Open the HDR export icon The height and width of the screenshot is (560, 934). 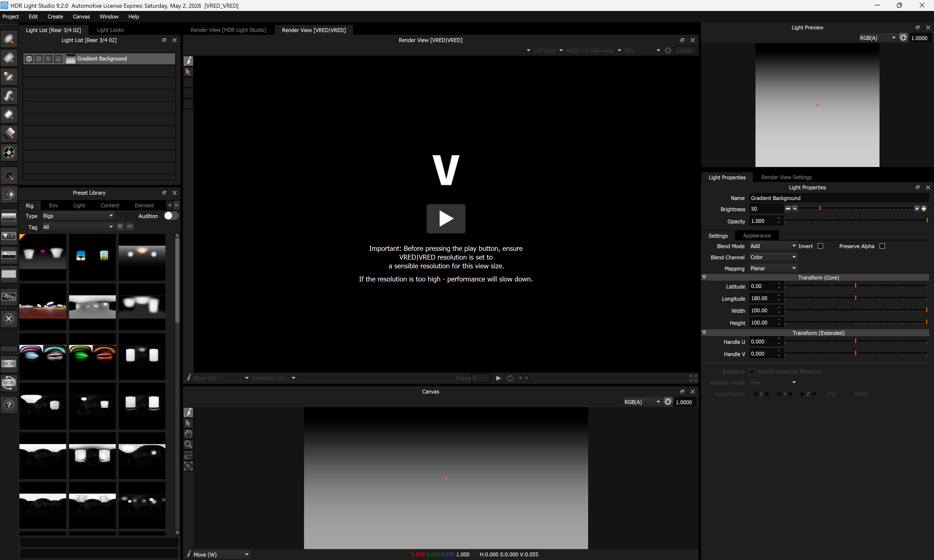(9, 363)
